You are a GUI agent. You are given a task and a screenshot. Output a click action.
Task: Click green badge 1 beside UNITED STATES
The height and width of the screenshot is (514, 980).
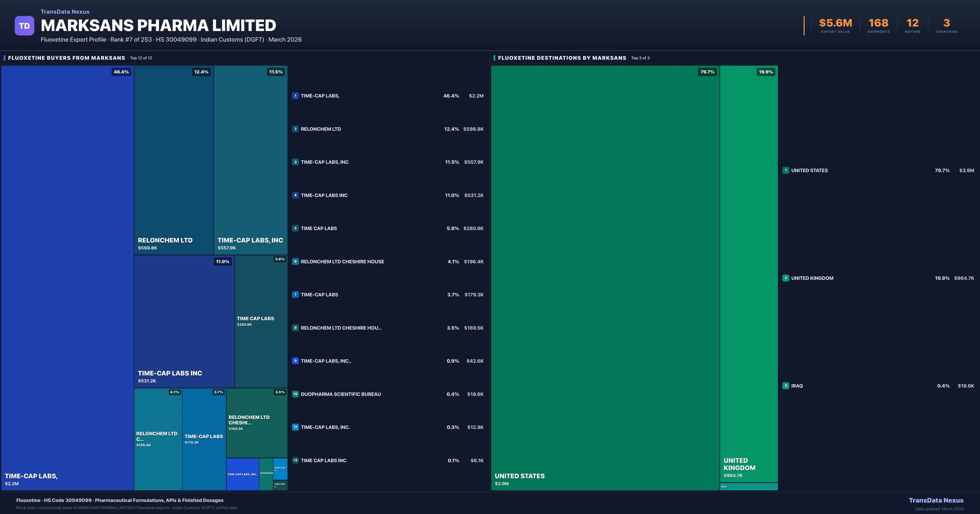[x=786, y=170]
